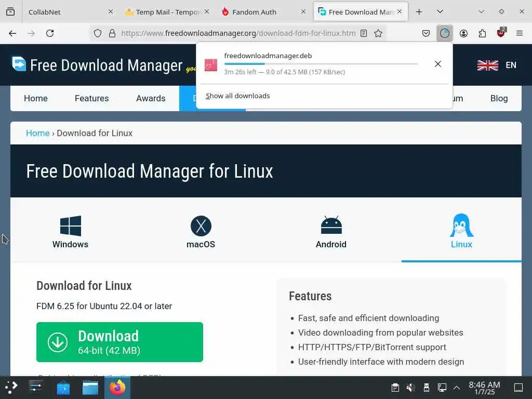
Task: Open the Firefox account icon
Action: tap(463, 33)
